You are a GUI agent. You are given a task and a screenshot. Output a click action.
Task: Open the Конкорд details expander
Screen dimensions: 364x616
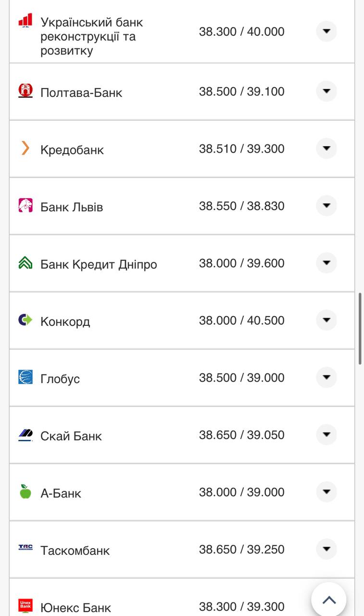coord(326,321)
